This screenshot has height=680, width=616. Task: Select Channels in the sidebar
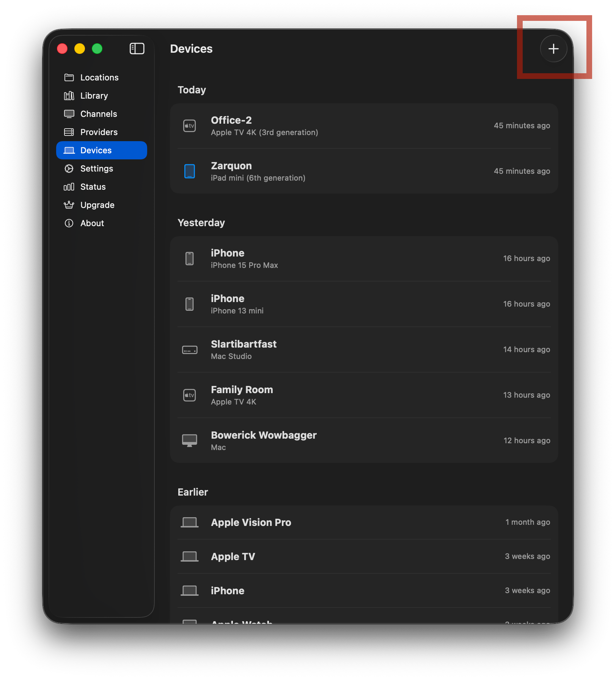tap(99, 114)
